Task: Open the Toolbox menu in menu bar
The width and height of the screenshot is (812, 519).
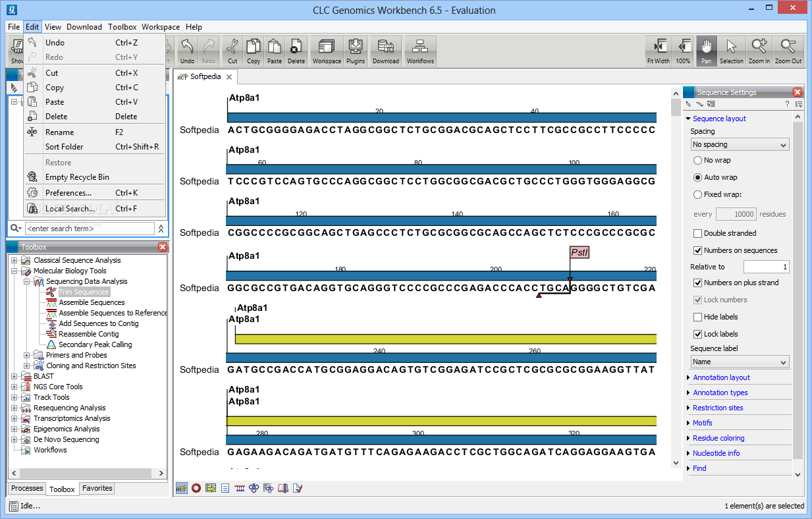Action: 122,27
